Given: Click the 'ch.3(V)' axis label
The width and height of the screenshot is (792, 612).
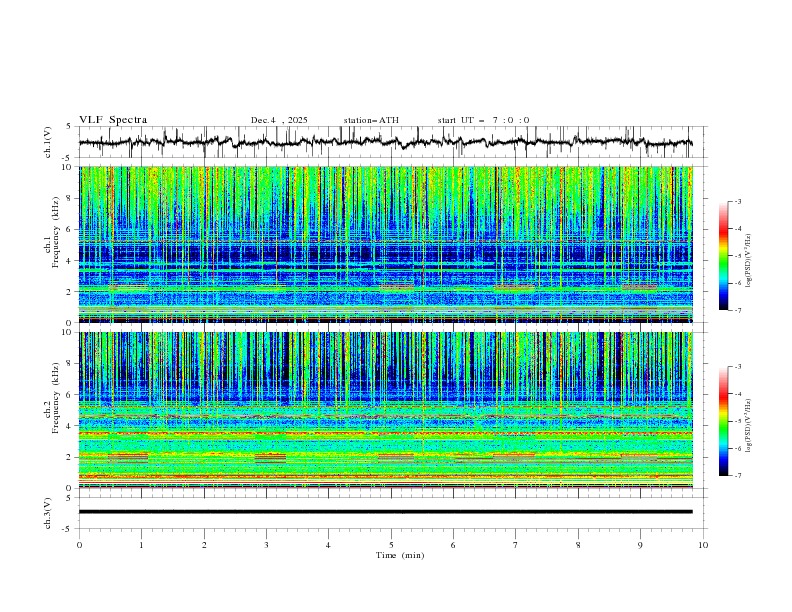Looking at the screenshot, I should pos(48,513).
